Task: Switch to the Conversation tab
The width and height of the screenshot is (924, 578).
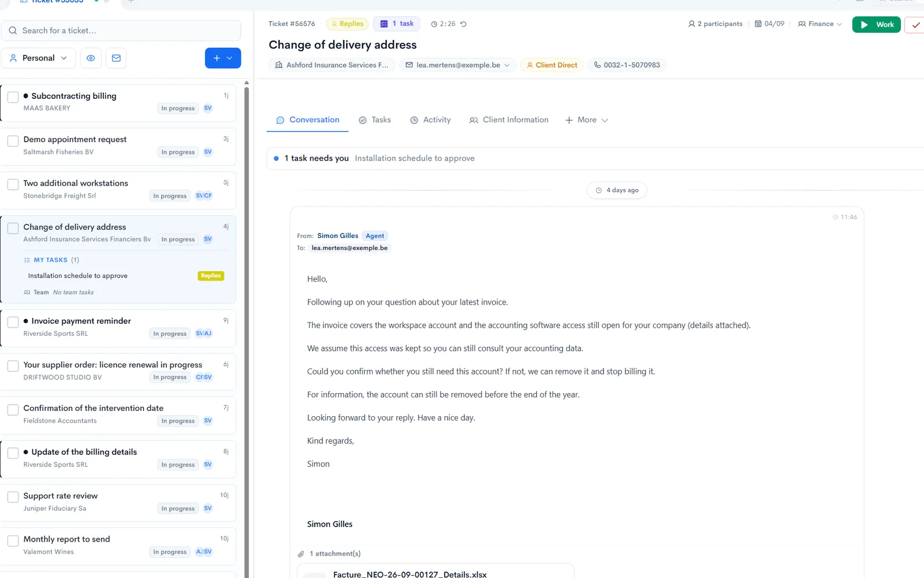Action: coord(308,120)
